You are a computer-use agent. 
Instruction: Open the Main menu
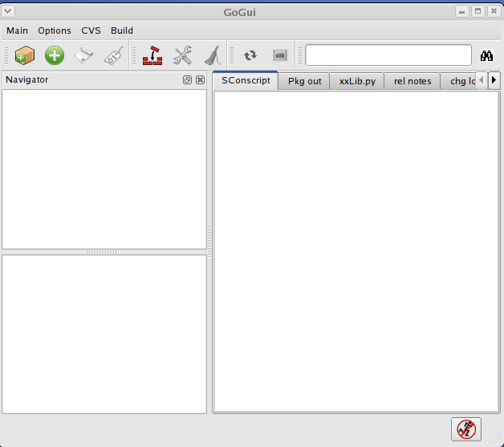[x=17, y=30]
